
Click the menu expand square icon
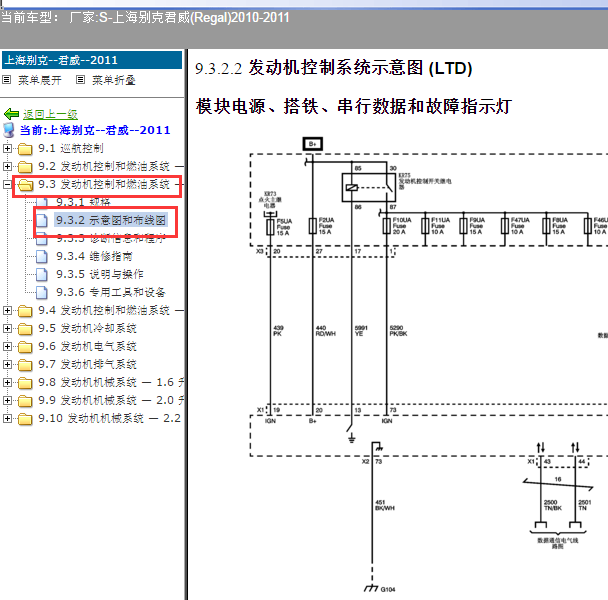[x=7, y=80]
